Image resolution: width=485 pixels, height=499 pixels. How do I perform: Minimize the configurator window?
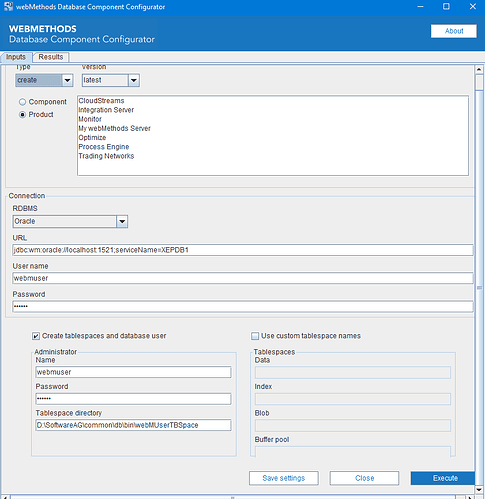coord(420,6)
